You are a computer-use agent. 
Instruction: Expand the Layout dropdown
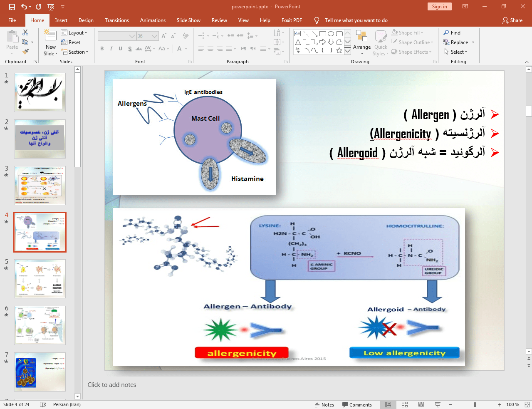click(x=74, y=32)
